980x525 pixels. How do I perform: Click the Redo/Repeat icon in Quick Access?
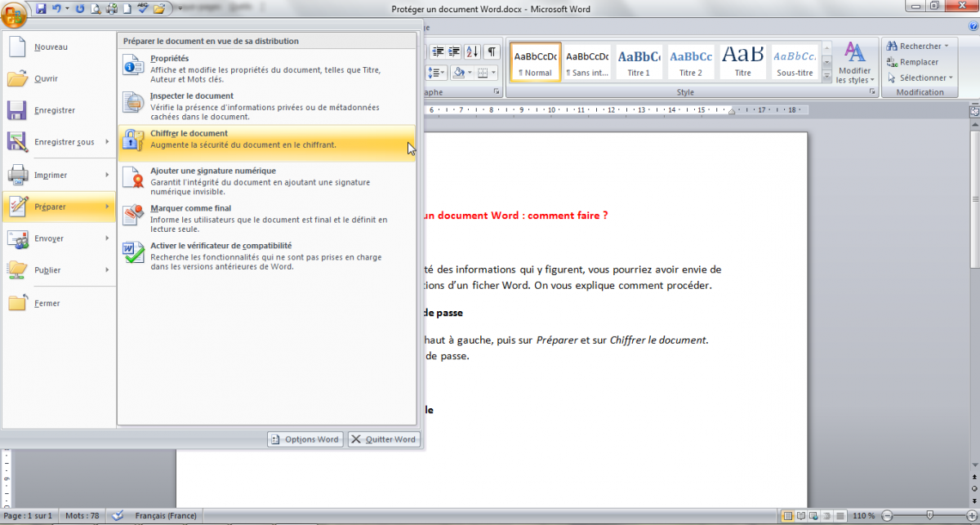click(x=79, y=9)
